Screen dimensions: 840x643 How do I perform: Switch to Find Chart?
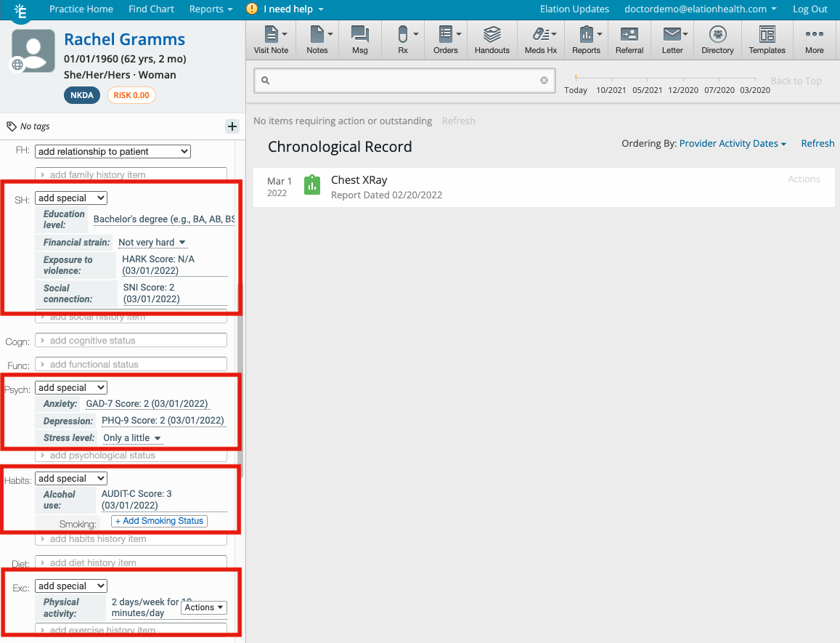(151, 9)
